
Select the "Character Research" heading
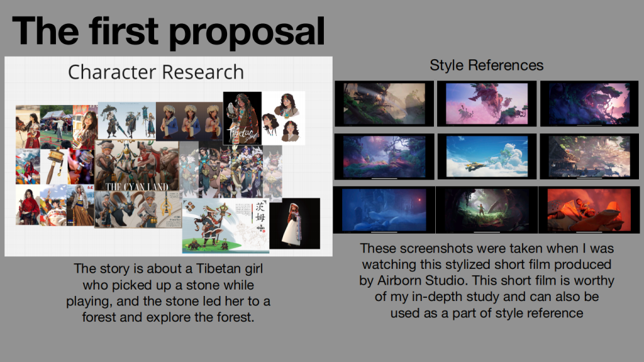156,72
